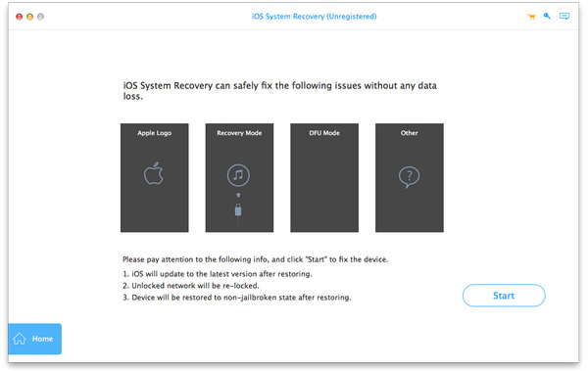Click the iTunes music note icon
This screenshot has height=371, width=588.
point(238,175)
